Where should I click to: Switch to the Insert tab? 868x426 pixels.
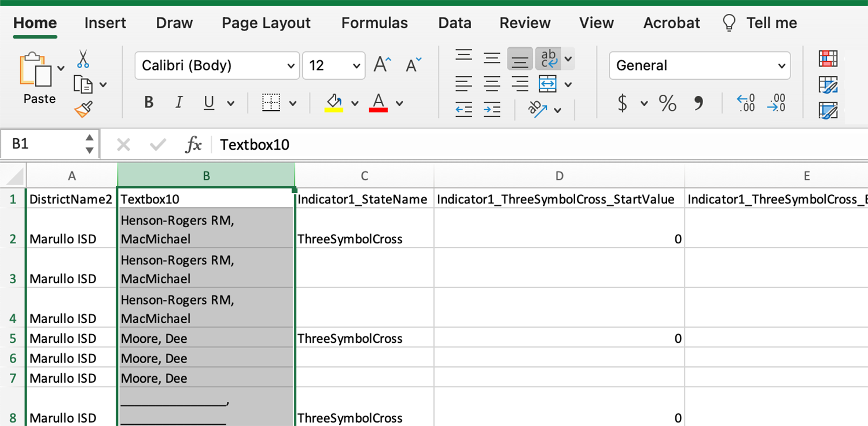[105, 23]
